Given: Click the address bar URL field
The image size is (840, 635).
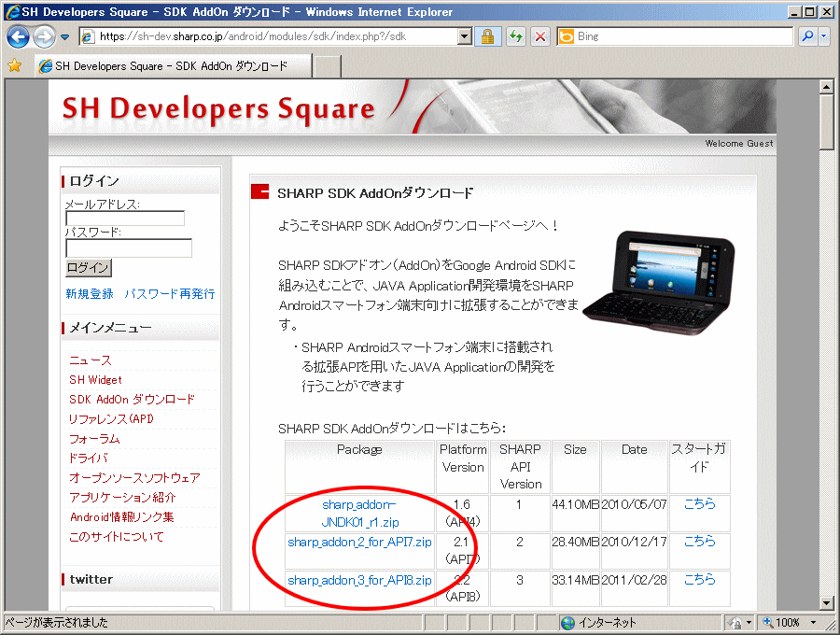Looking at the screenshot, I should [269, 36].
